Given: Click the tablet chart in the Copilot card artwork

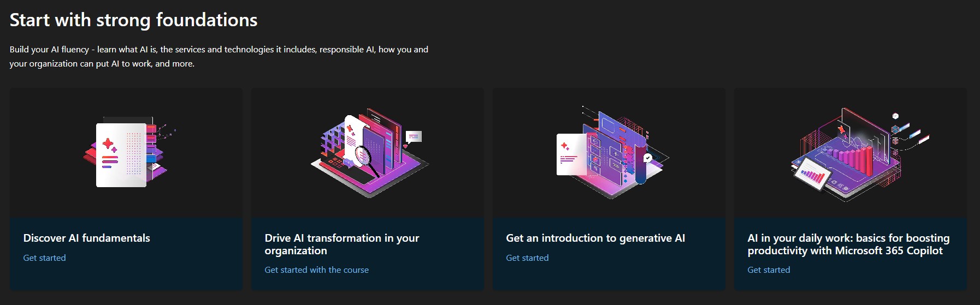Looking at the screenshot, I should [812, 177].
